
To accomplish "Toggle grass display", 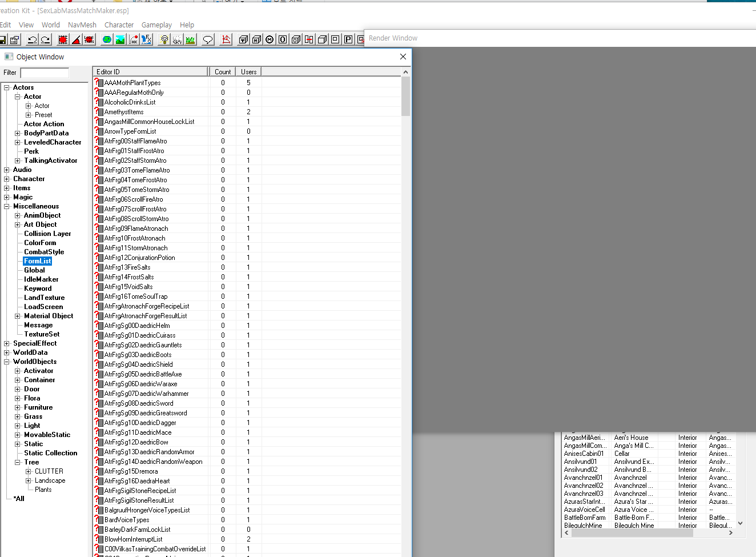I will (190, 39).
